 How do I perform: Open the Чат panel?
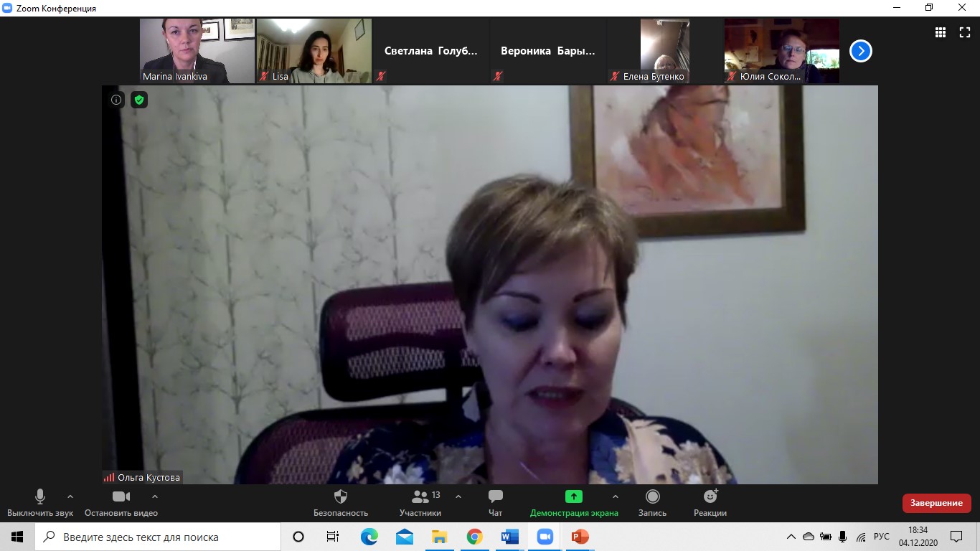pyautogui.click(x=495, y=503)
